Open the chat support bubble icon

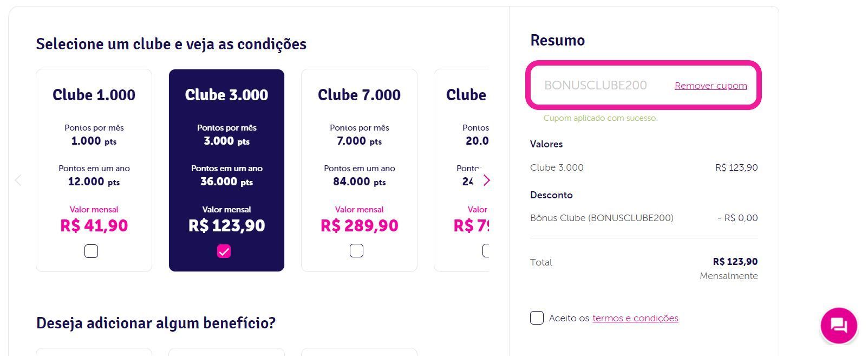pos(839,326)
